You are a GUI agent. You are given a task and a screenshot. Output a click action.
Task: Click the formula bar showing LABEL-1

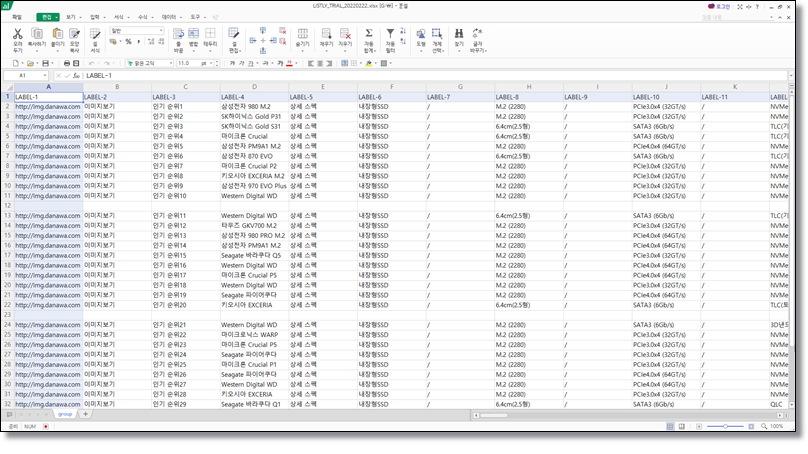(x=435, y=76)
